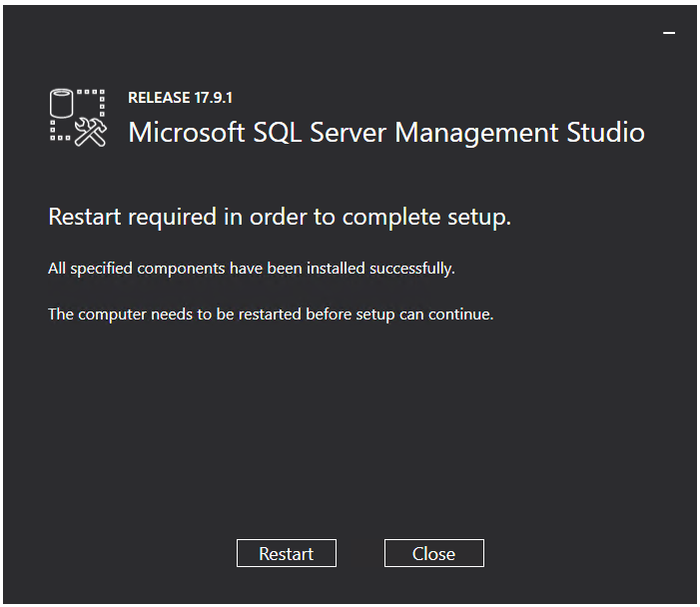Click the word "Microsoft" in the title

[184, 132]
